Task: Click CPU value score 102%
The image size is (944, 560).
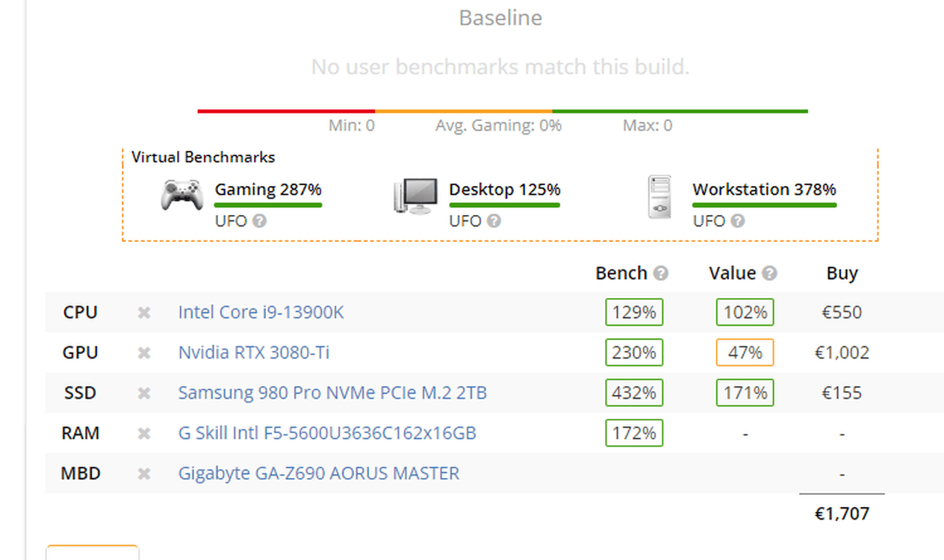Action: 745,312
